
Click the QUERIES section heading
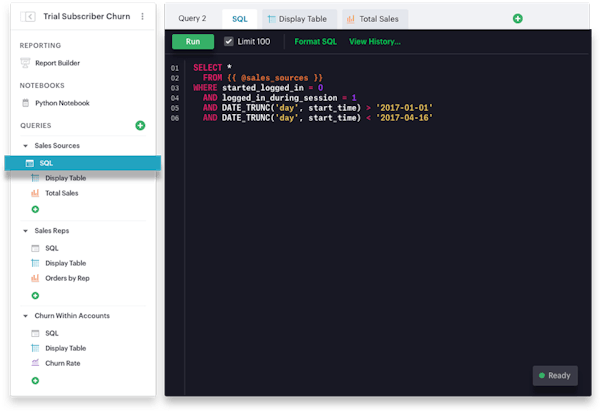(x=36, y=126)
